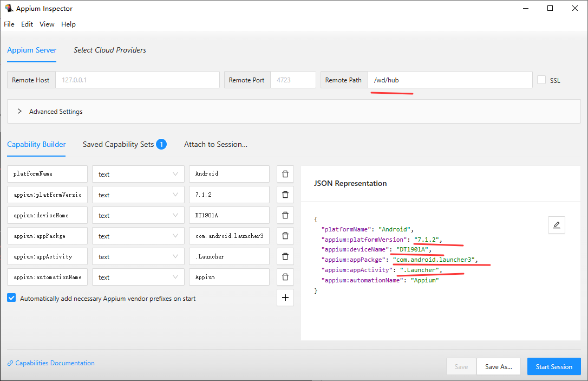Select the Capability Builder tab

36,145
